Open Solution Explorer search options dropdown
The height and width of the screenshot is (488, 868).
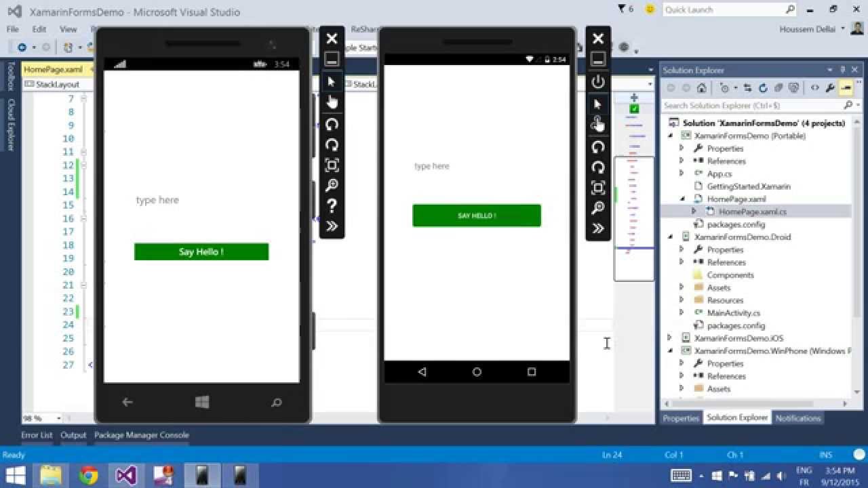click(x=856, y=105)
